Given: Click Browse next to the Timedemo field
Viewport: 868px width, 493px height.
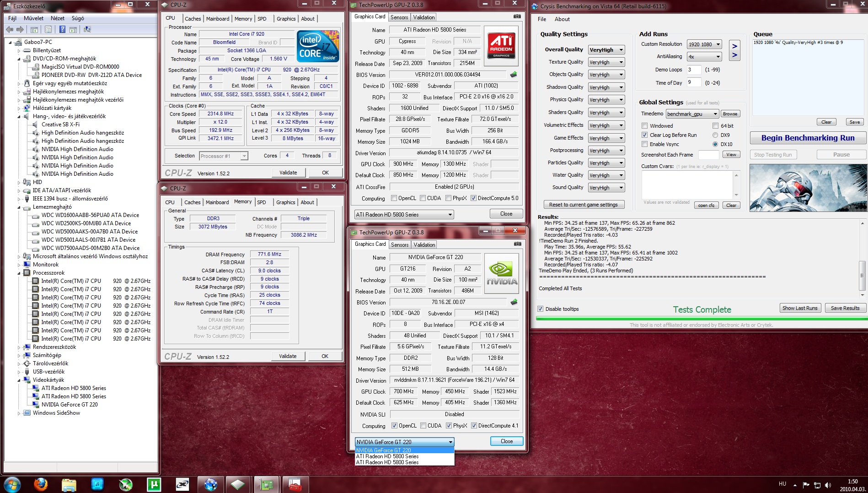Looking at the screenshot, I should 730,114.
